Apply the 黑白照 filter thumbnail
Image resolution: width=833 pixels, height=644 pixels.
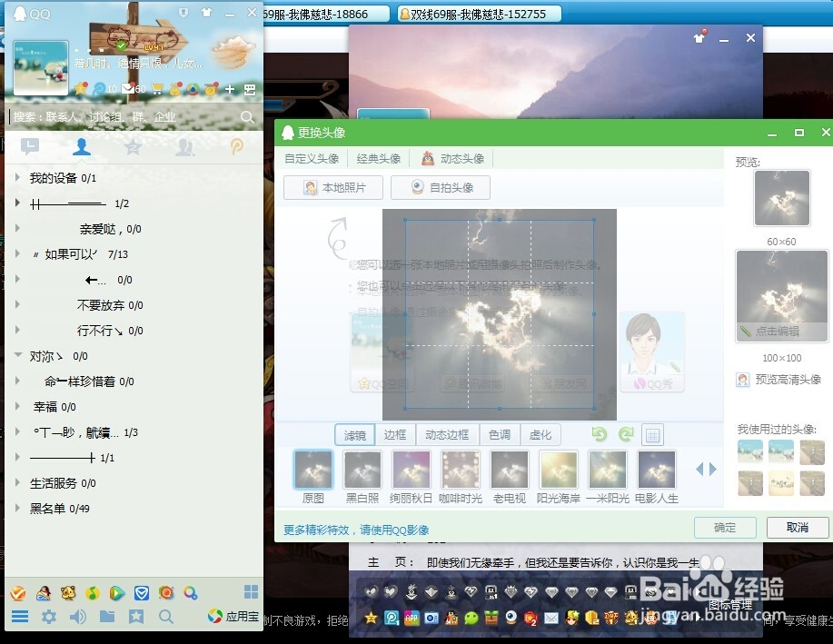362,470
